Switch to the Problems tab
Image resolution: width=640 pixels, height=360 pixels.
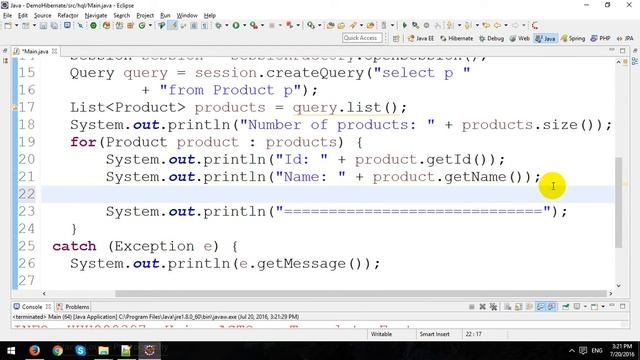73,307
